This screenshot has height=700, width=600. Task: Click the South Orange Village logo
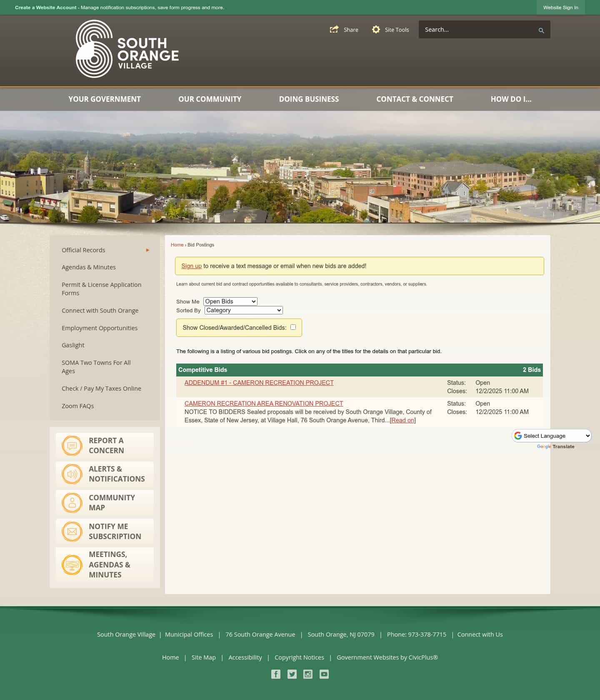[127, 49]
